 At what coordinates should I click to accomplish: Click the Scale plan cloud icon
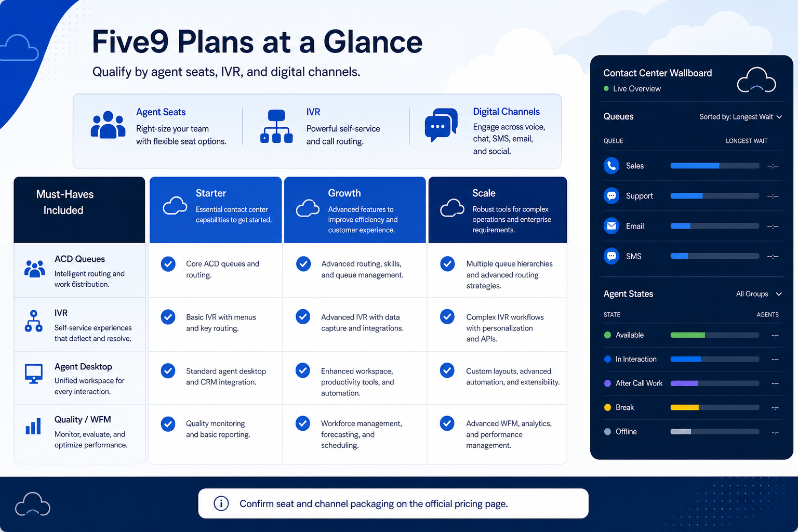click(453, 208)
